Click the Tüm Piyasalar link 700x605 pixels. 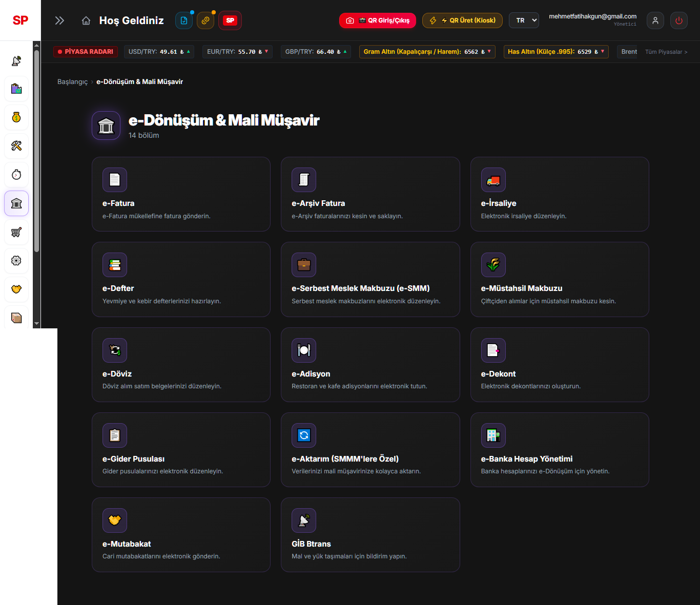(666, 52)
